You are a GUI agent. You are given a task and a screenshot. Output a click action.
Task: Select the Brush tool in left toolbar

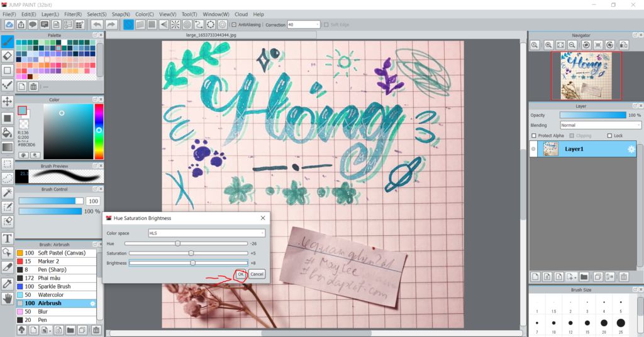8,41
